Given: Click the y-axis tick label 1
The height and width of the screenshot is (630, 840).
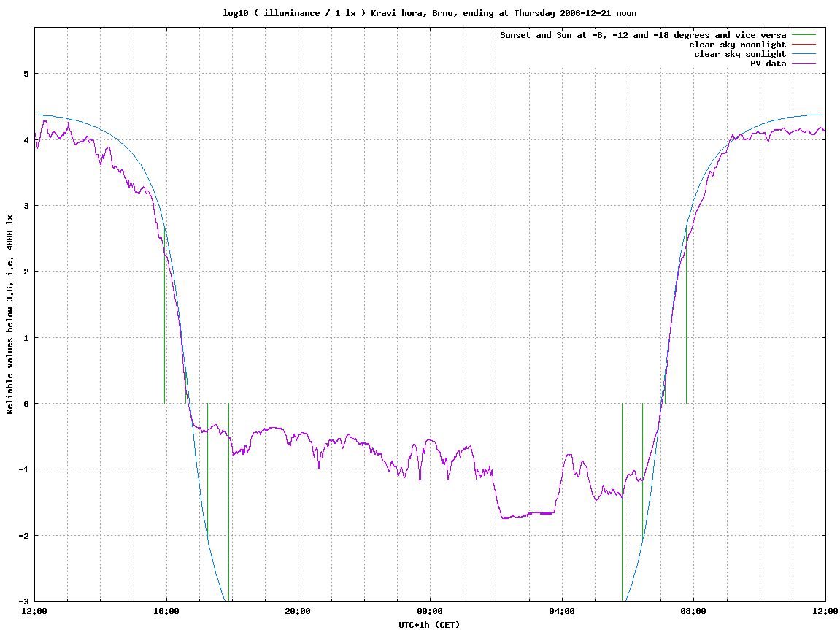Looking at the screenshot, I should tap(26, 338).
